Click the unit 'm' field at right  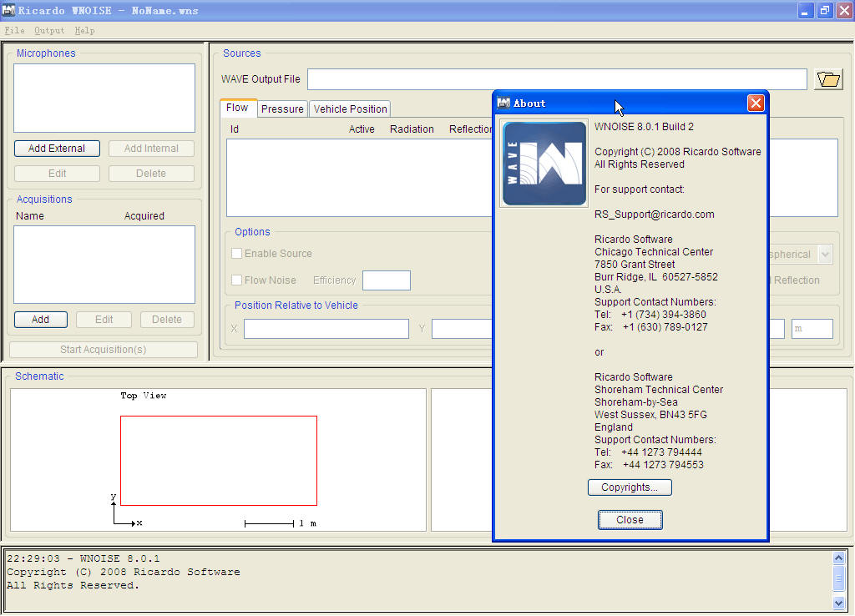tap(812, 329)
